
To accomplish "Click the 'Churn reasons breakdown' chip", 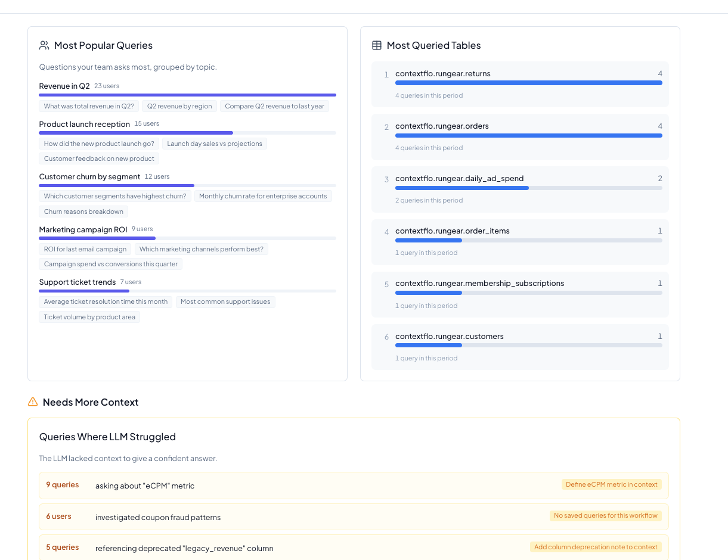I will pyautogui.click(x=83, y=211).
